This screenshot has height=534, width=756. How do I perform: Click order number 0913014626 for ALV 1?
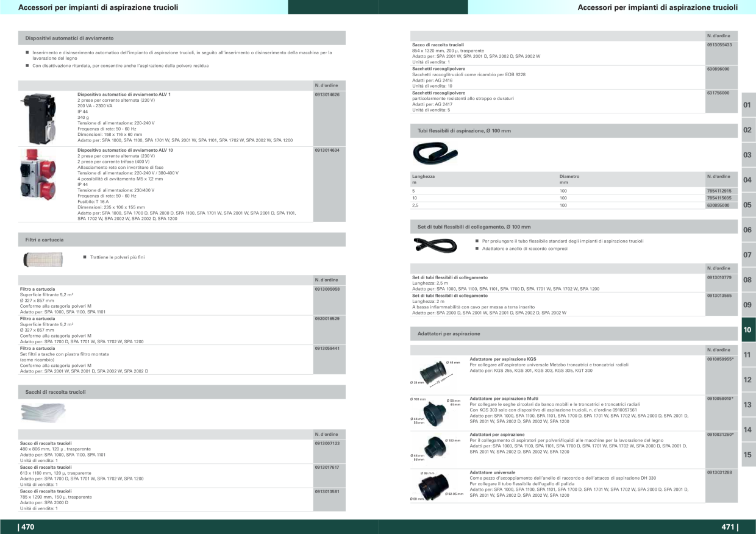(327, 94)
